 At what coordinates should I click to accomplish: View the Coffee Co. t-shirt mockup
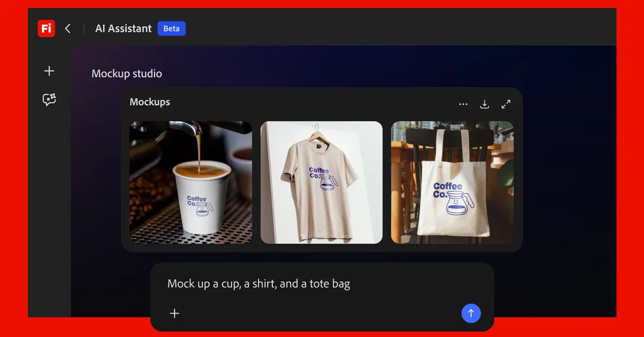pyautogui.click(x=321, y=182)
